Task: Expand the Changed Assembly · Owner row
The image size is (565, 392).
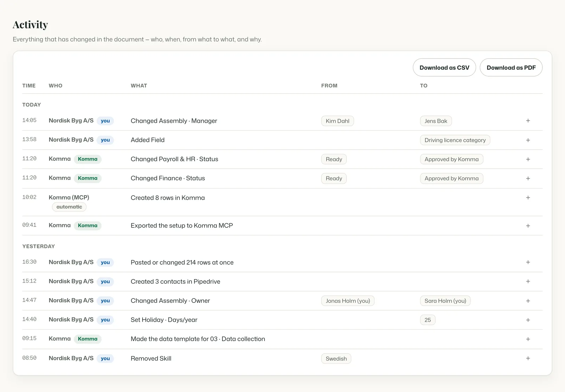Action: [x=528, y=301]
